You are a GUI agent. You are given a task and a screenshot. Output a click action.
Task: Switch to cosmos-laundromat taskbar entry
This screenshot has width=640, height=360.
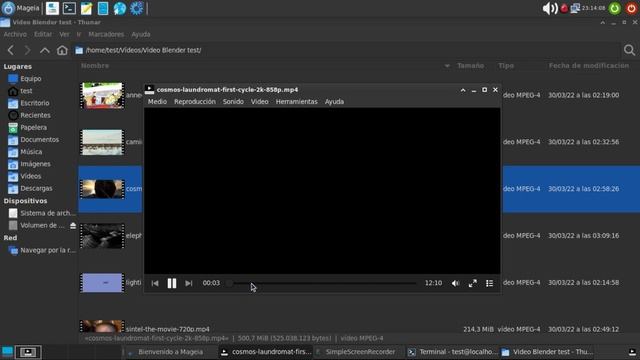[266, 352]
